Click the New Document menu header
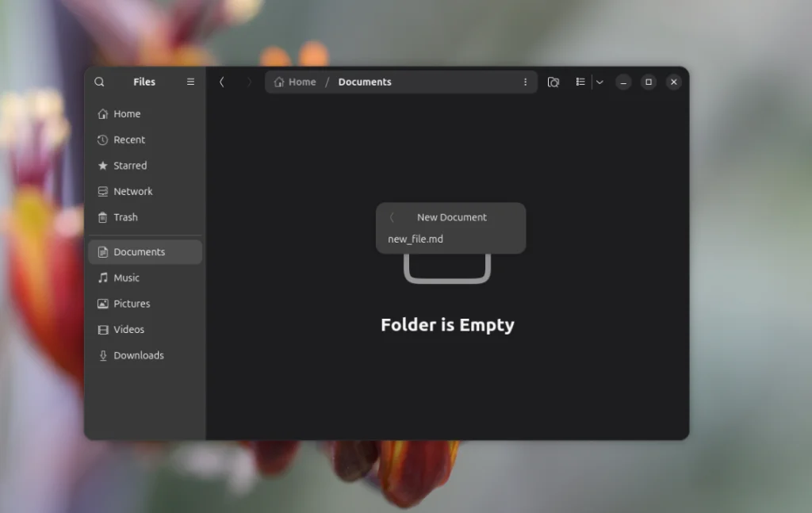The width and height of the screenshot is (812, 513). point(452,216)
